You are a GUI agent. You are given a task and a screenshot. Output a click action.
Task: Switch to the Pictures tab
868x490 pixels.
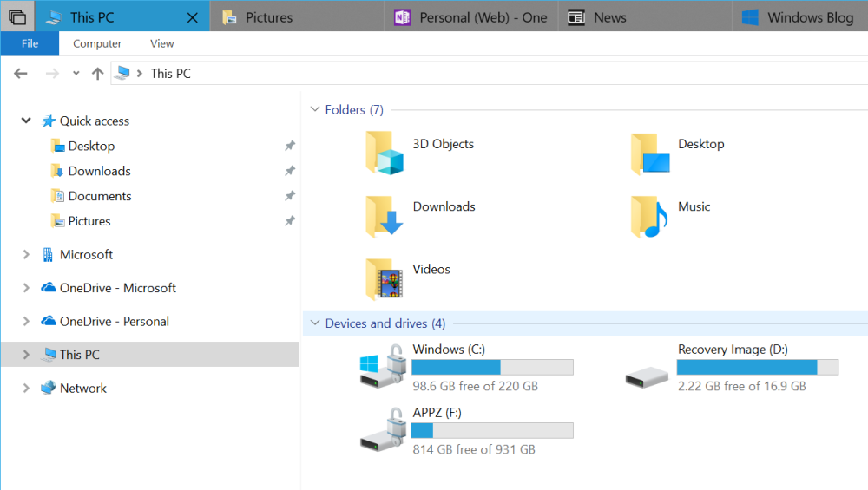pos(297,17)
